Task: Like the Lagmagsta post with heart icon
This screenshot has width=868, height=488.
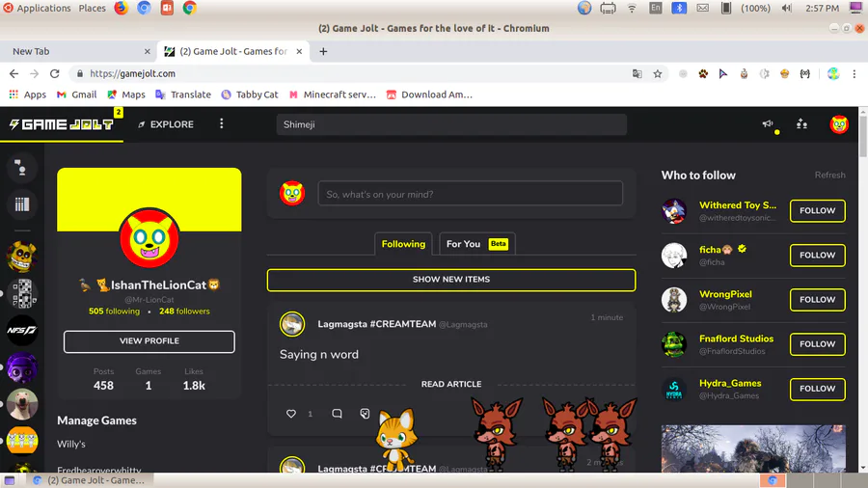Action: (290, 414)
